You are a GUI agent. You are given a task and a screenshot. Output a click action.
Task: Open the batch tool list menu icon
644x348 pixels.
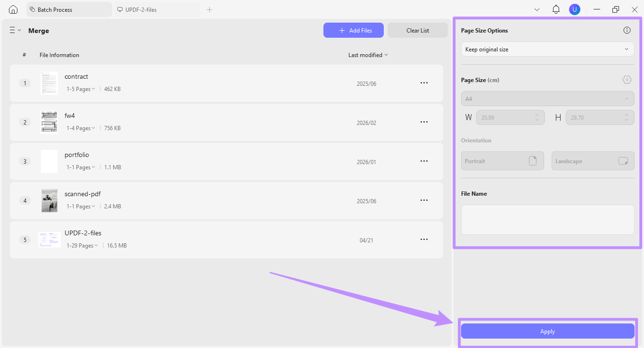pyautogui.click(x=15, y=30)
